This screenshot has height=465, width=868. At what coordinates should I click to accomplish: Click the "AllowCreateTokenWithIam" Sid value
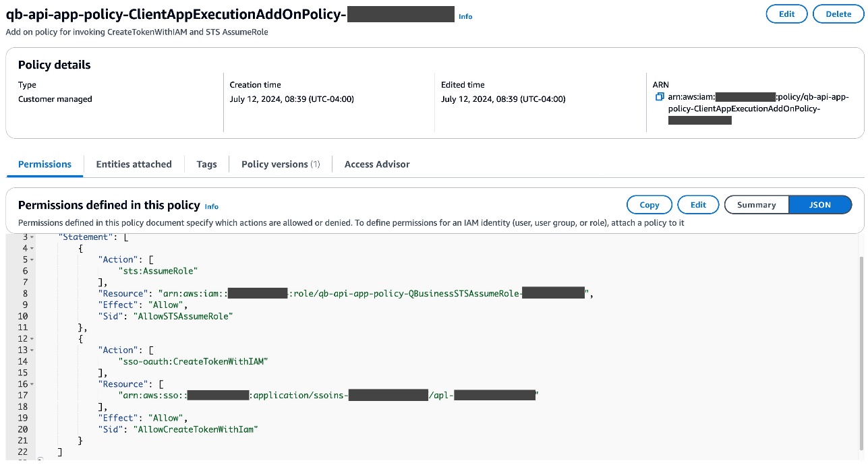196,429
